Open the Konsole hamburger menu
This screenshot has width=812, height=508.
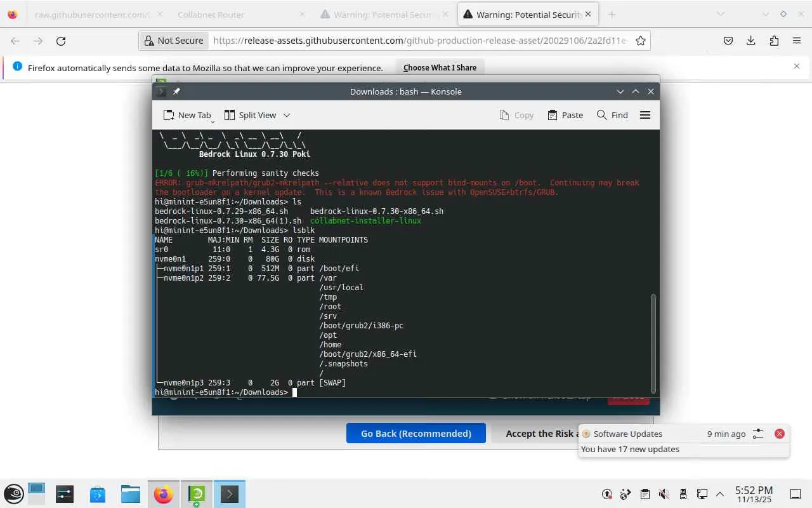tap(645, 115)
